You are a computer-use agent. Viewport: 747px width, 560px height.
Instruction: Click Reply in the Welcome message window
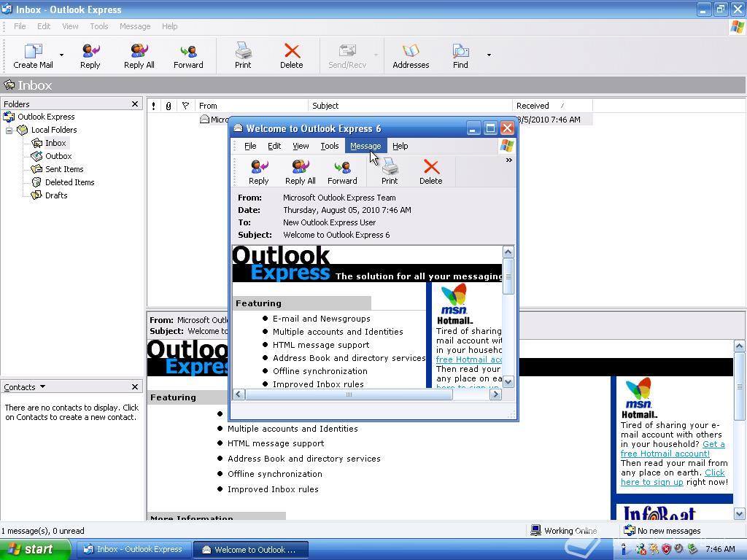click(x=259, y=172)
